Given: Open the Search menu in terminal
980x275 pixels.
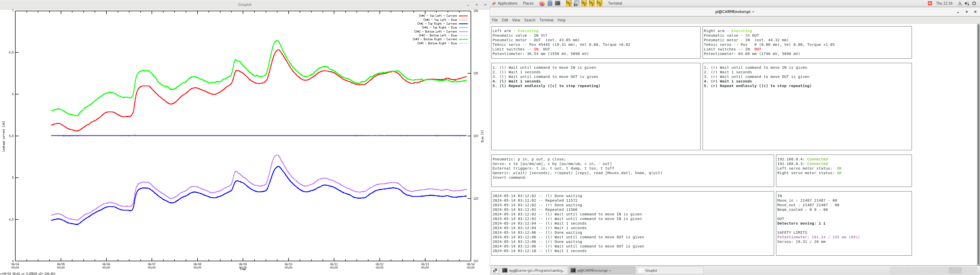Looking at the screenshot, I should click(x=529, y=20).
